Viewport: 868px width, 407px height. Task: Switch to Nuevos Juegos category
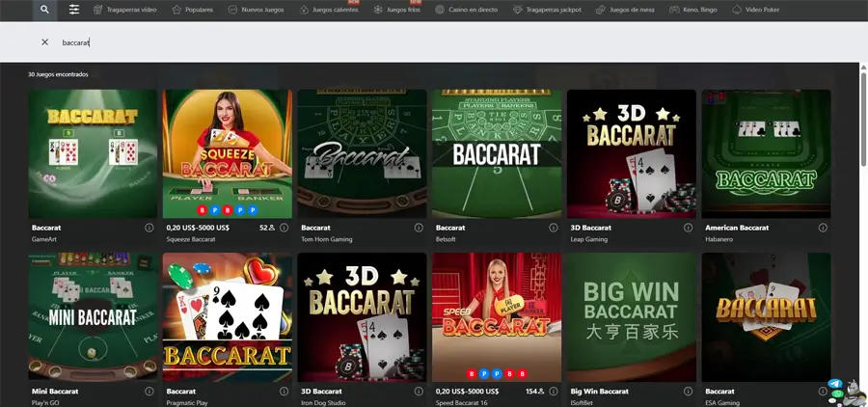[x=256, y=10]
